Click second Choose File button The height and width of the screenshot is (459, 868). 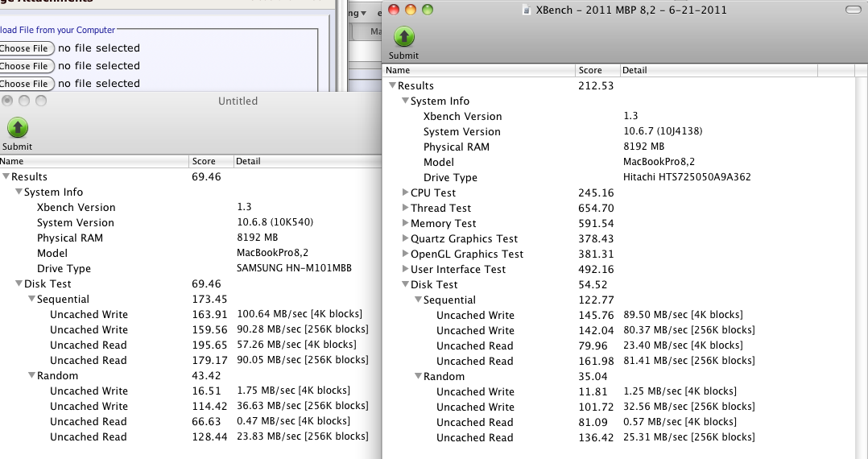pos(25,66)
